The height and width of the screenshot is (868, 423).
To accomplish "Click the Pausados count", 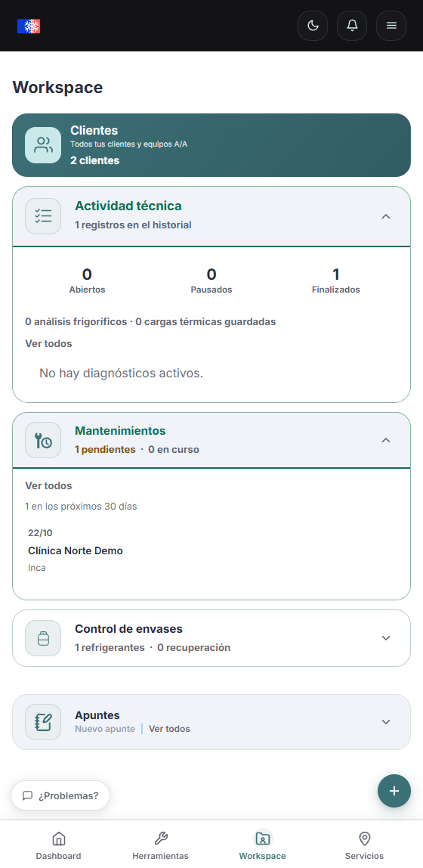I will click(211, 280).
